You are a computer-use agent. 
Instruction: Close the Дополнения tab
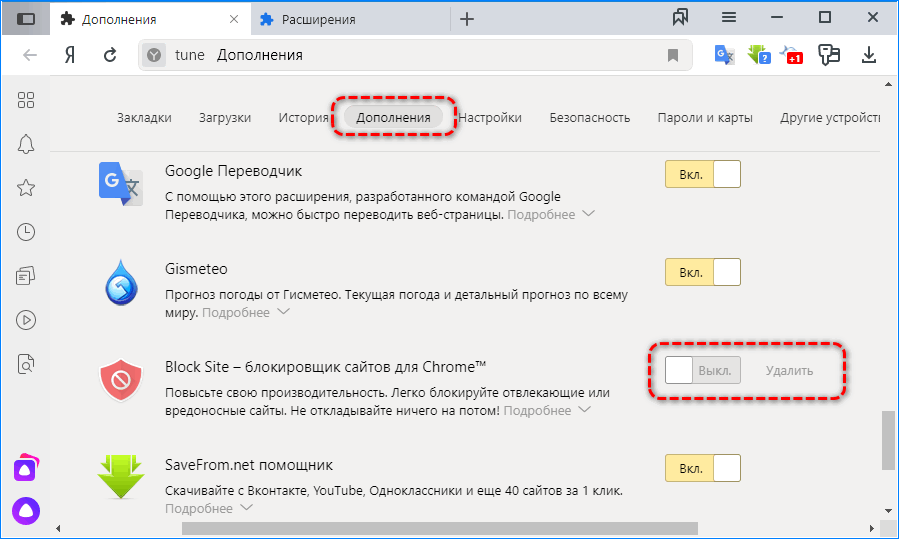(x=234, y=19)
